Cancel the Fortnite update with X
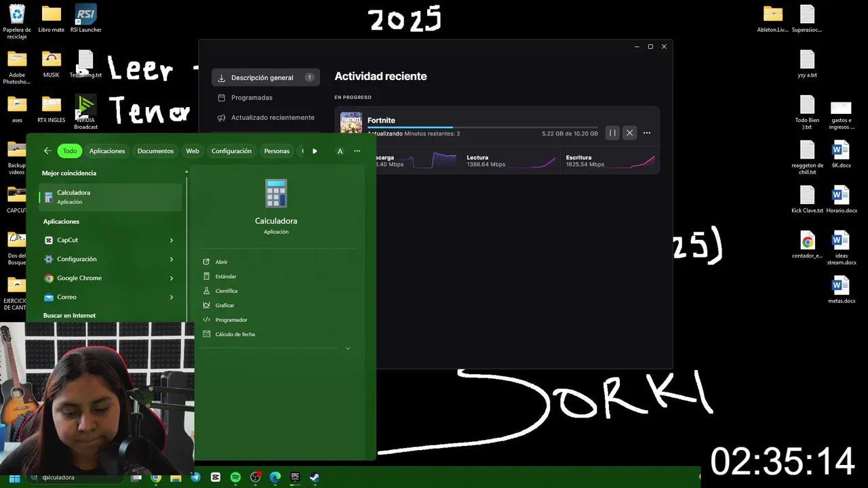The height and width of the screenshot is (488, 868). pyautogui.click(x=629, y=133)
